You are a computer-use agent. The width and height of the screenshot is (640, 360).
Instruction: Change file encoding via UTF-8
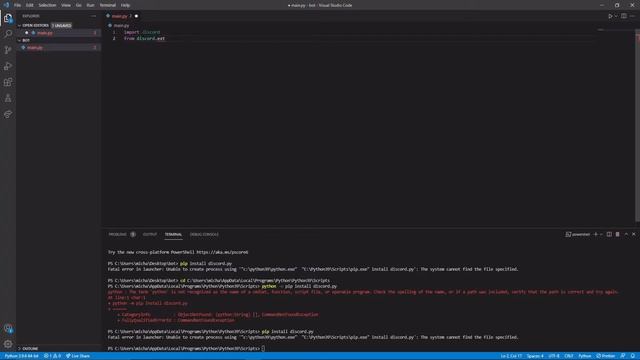pos(554,356)
